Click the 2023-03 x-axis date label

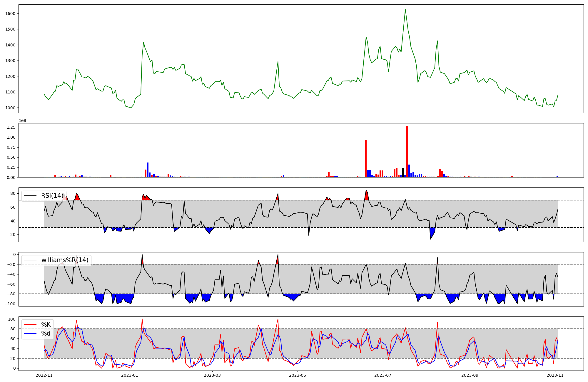[212, 375]
